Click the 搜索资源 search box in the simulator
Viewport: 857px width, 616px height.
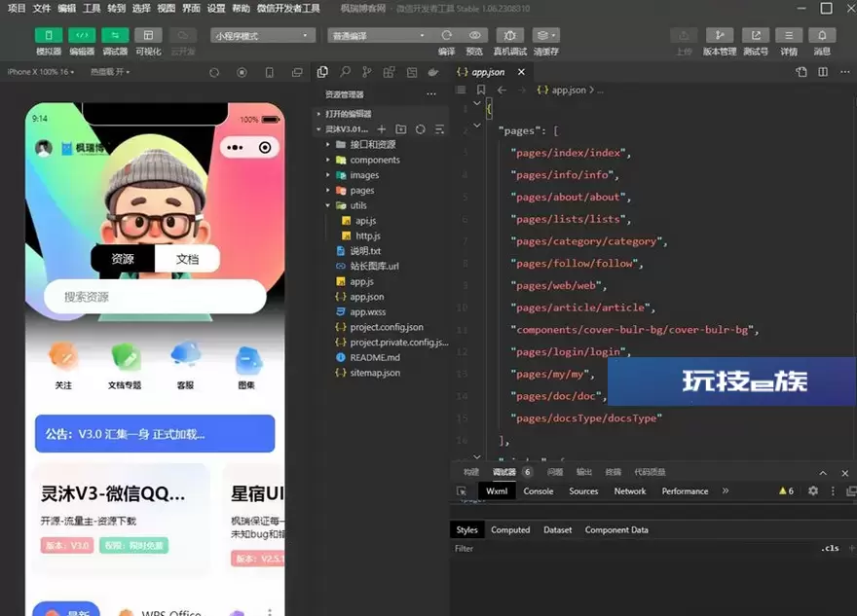tap(155, 297)
